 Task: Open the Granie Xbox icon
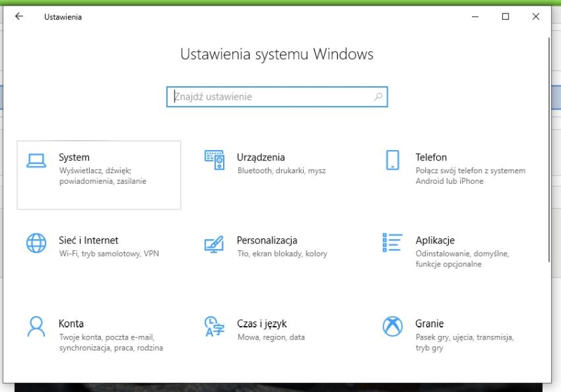pos(393,326)
